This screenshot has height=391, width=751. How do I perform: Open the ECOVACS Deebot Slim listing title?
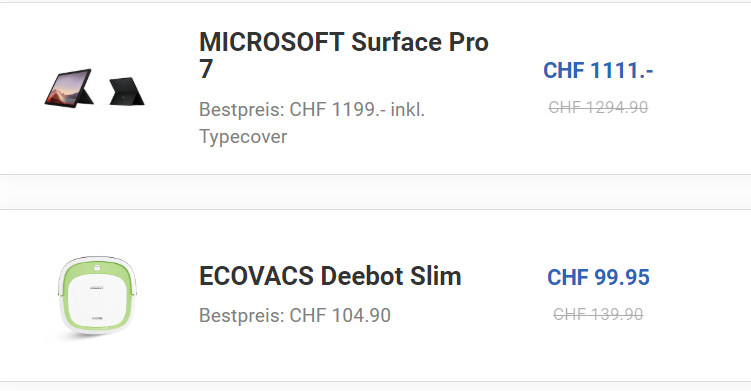(330, 276)
